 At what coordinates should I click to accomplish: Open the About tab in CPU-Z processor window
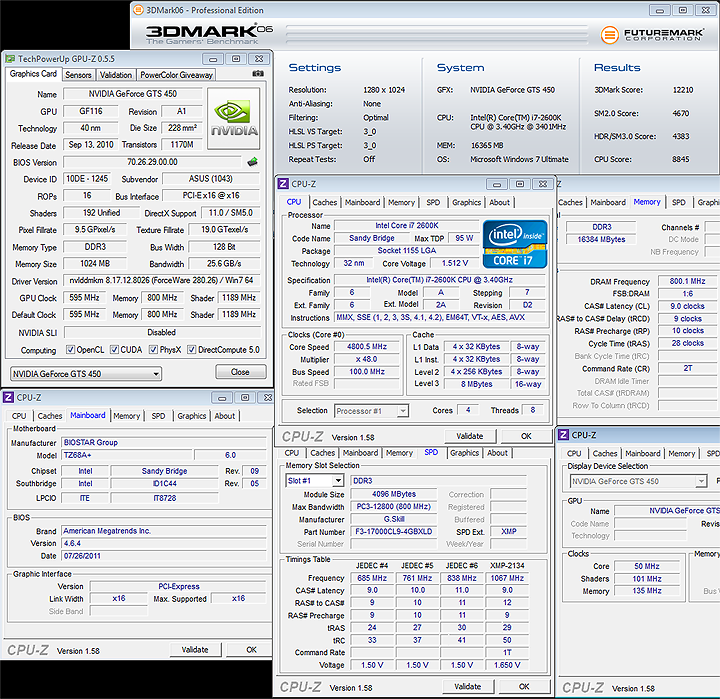[x=499, y=202]
